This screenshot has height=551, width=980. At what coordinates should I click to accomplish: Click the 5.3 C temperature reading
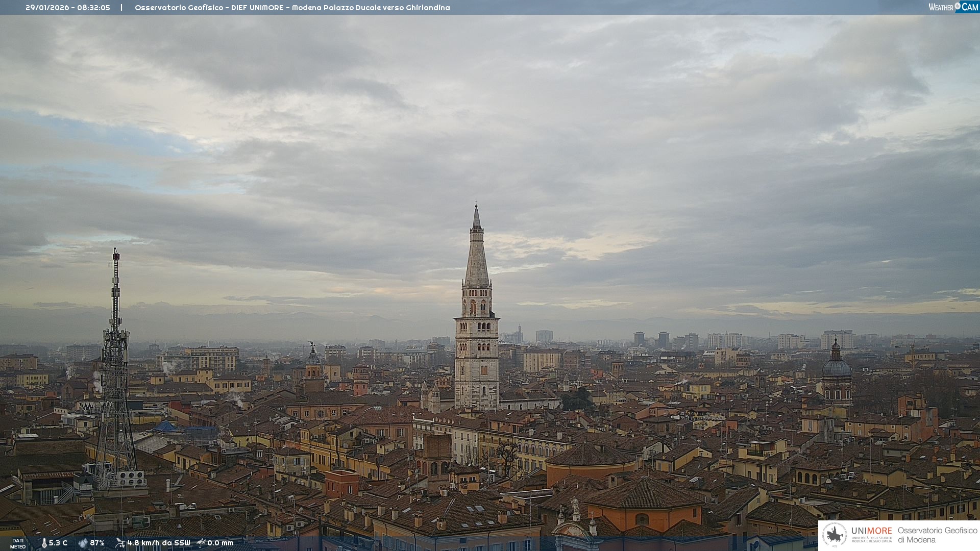click(x=58, y=543)
